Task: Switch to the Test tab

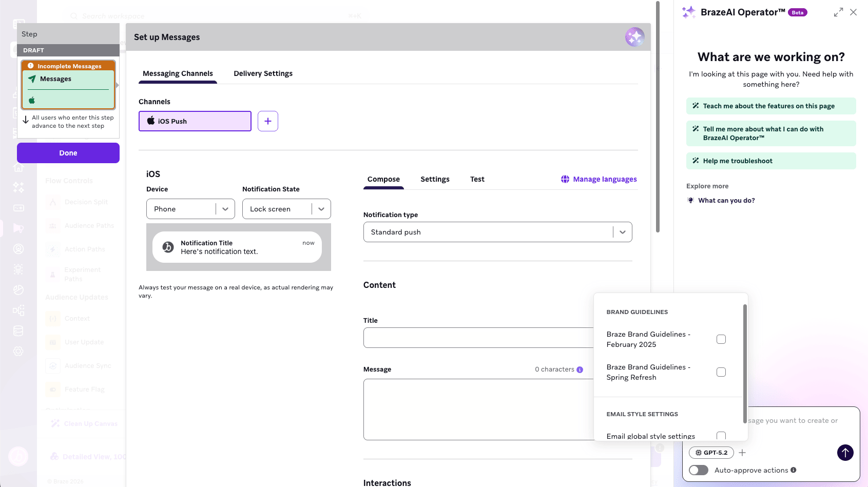Action: pyautogui.click(x=477, y=179)
